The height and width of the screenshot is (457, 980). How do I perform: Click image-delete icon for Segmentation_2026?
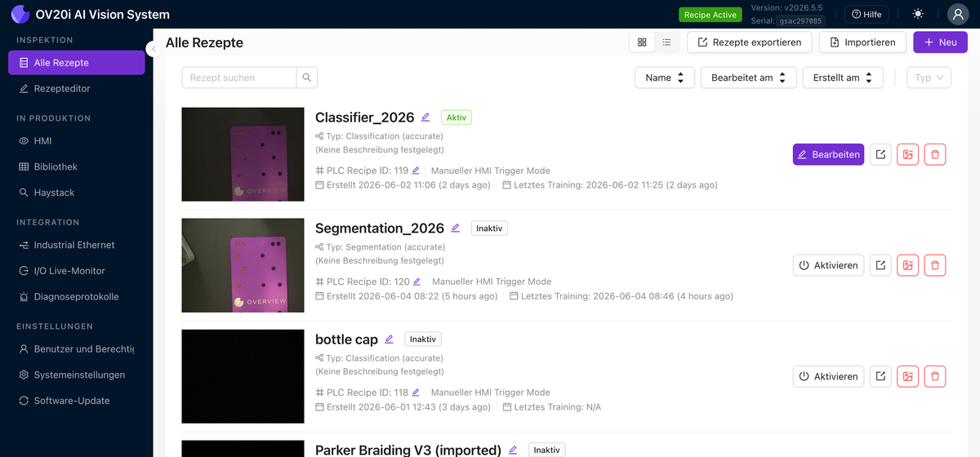[x=908, y=265]
